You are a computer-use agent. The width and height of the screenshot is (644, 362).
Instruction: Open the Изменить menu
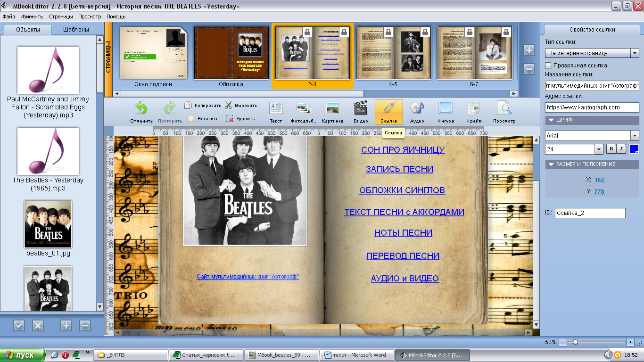pyautogui.click(x=32, y=16)
